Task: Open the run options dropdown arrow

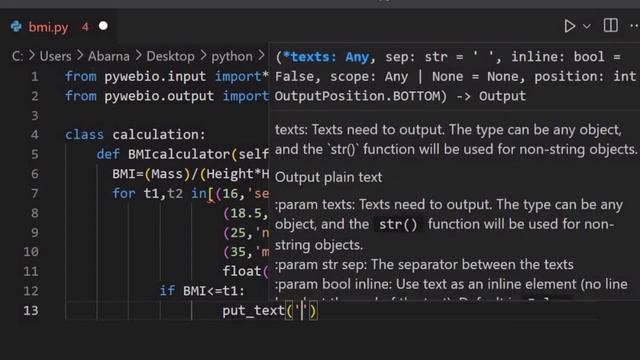Action: [587, 27]
